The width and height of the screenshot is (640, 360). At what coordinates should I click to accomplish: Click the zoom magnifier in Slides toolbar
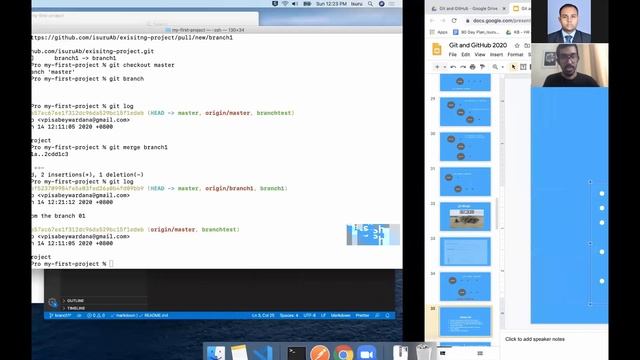(495, 67)
